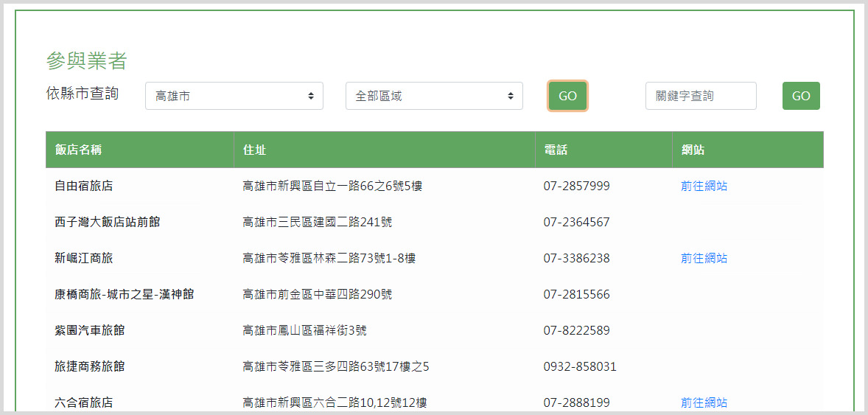Open website link for 新崛江商旅

[704, 258]
